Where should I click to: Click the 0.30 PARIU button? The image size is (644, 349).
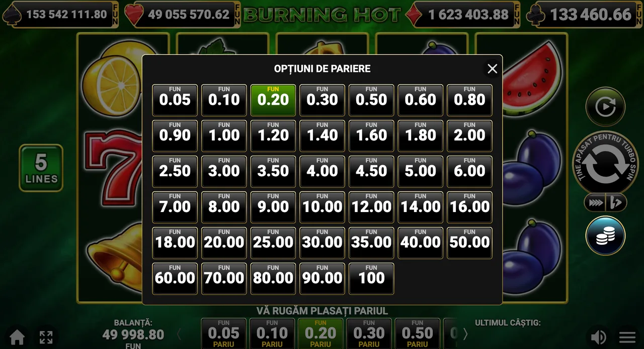click(369, 333)
